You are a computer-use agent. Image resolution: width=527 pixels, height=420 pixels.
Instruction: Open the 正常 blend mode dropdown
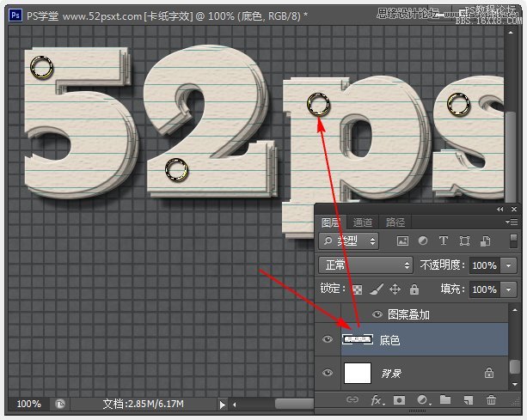click(x=365, y=265)
